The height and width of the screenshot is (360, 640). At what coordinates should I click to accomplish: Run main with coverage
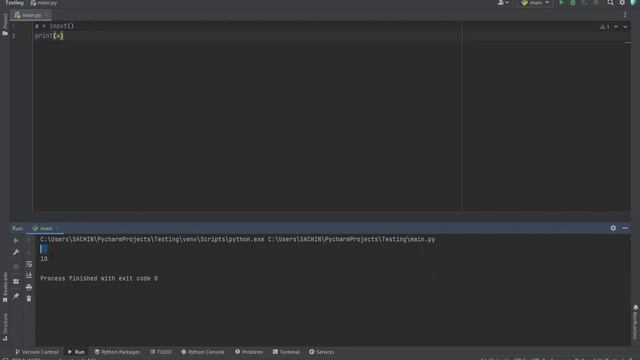click(x=584, y=3)
